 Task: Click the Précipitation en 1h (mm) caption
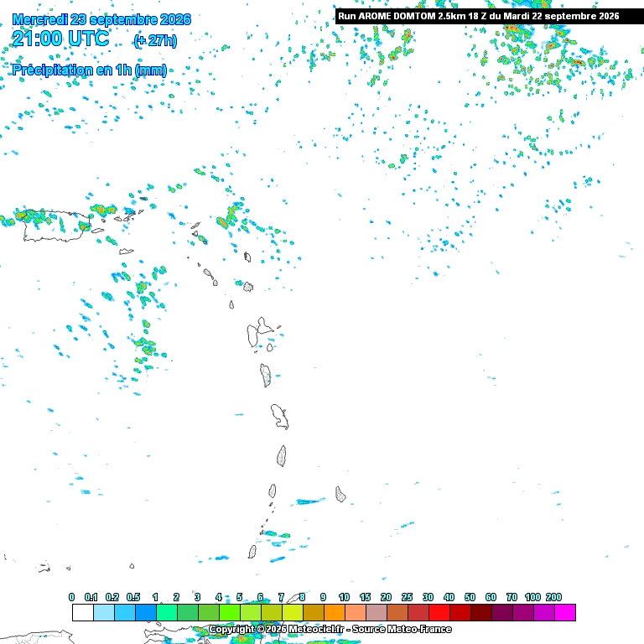tap(90, 70)
